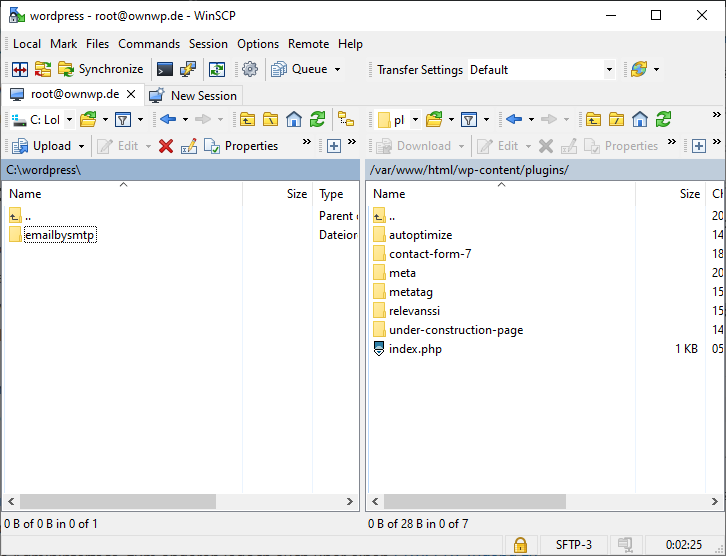Click local panel plus selection icon

click(x=334, y=146)
